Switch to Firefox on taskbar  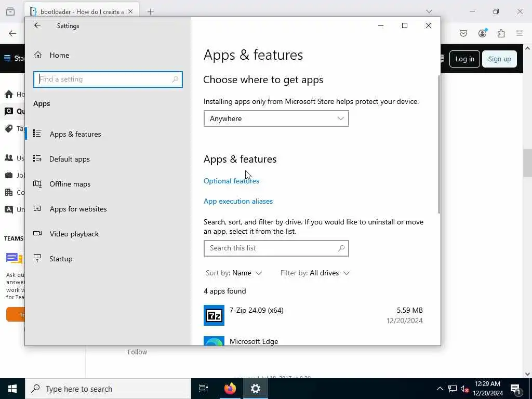point(230,389)
